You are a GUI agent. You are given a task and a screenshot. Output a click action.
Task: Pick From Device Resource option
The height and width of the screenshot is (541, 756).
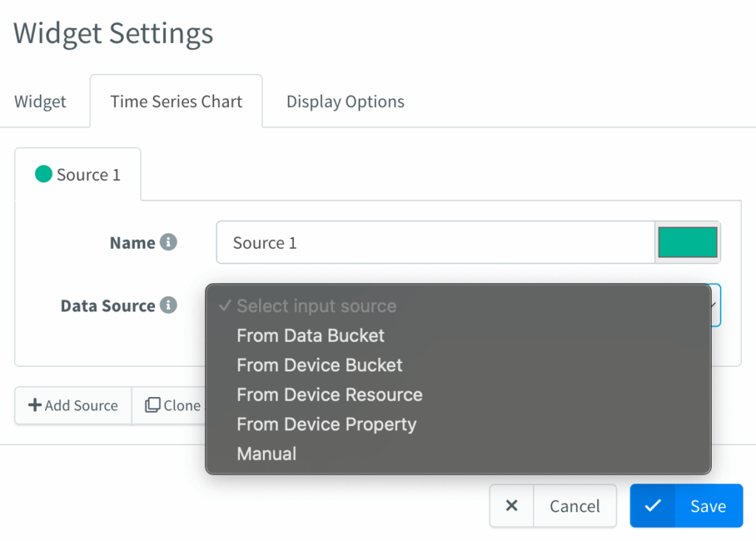[x=458, y=394]
